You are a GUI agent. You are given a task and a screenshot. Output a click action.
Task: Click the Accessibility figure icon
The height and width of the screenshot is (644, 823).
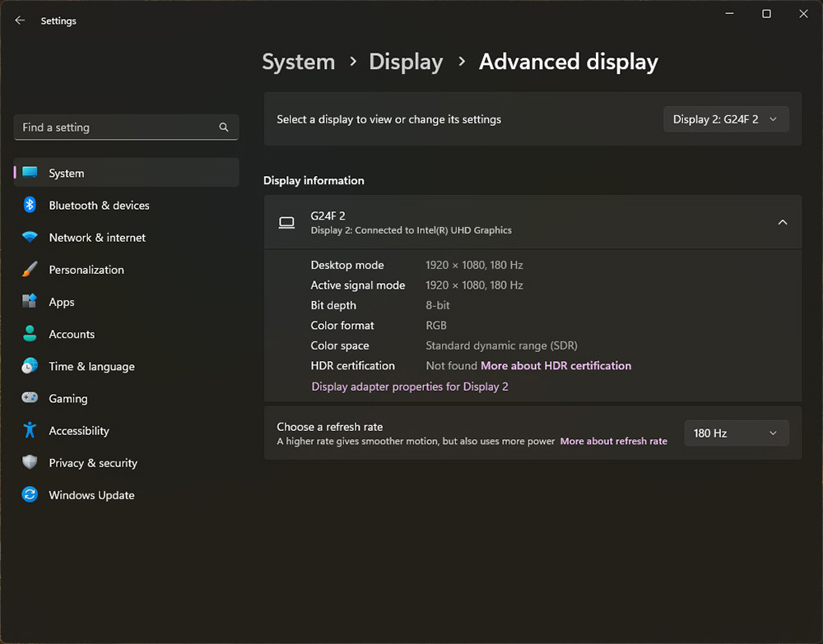(30, 430)
